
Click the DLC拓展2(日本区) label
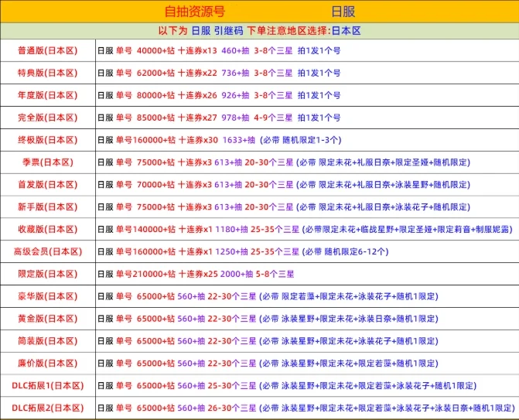(x=48, y=408)
